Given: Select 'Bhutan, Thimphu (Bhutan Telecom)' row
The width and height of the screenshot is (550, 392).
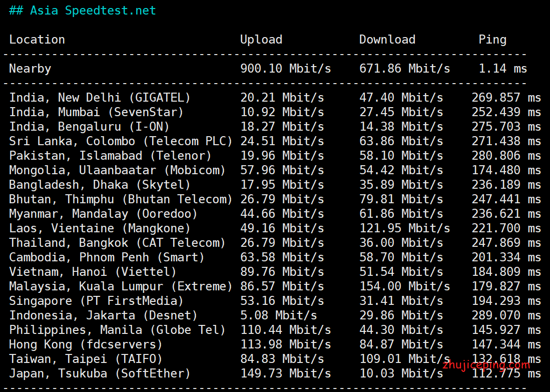Looking at the screenshot, I should pyautogui.click(x=275, y=199).
